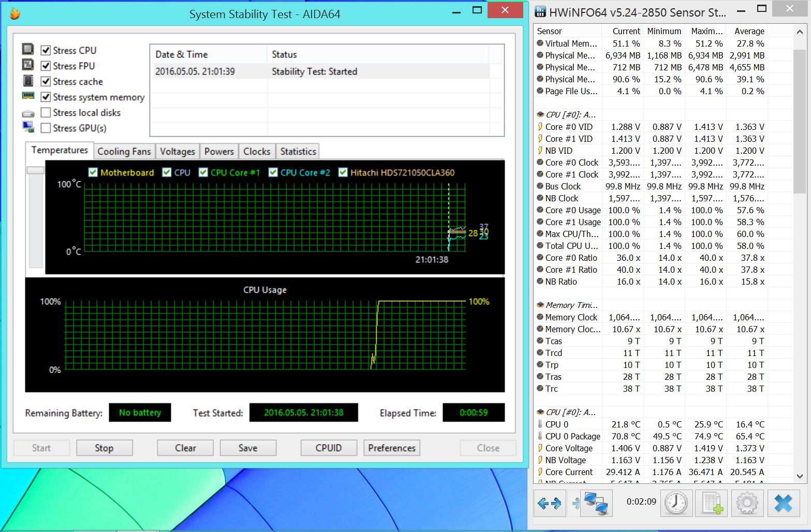The width and height of the screenshot is (811, 532).
Task: Select the Core #0 Clock sensor row
Action: tap(651, 162)
